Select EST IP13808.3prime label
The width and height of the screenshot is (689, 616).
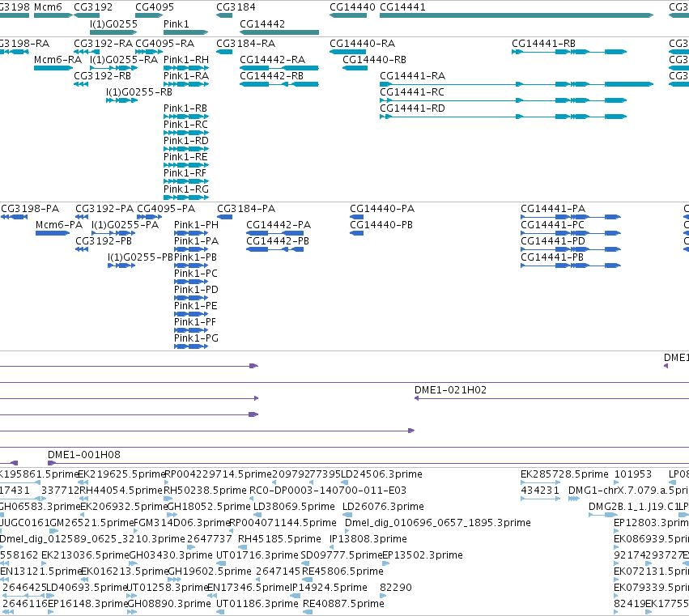pyautogui.click(x=368, y=539)
